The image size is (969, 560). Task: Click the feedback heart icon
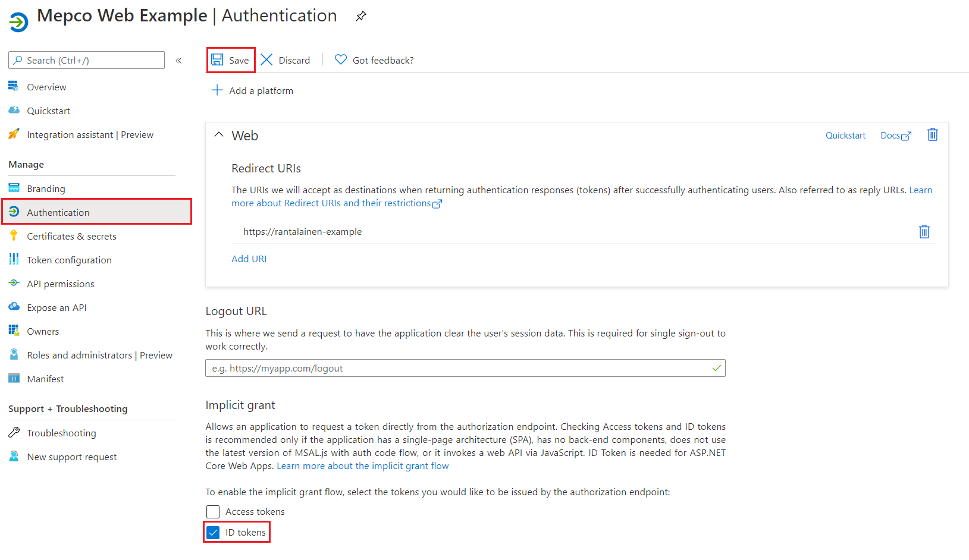[x=341, y=59]
